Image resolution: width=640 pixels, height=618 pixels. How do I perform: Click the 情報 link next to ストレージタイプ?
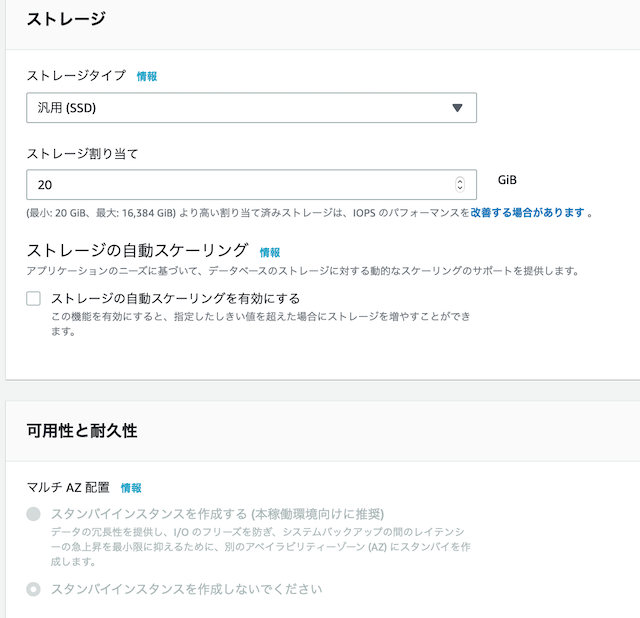pos(147,76)
